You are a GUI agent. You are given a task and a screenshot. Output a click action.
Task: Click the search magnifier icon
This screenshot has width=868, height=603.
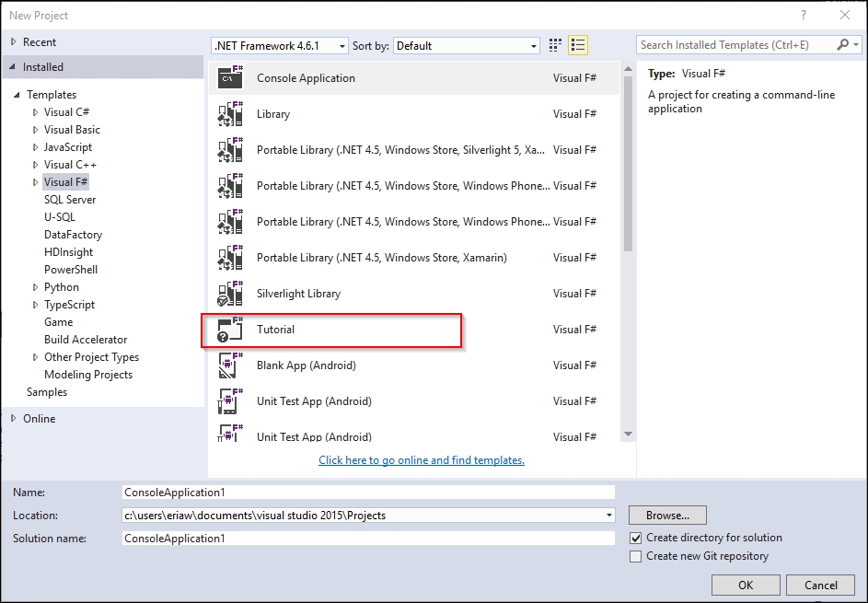[x=842, y=45]
